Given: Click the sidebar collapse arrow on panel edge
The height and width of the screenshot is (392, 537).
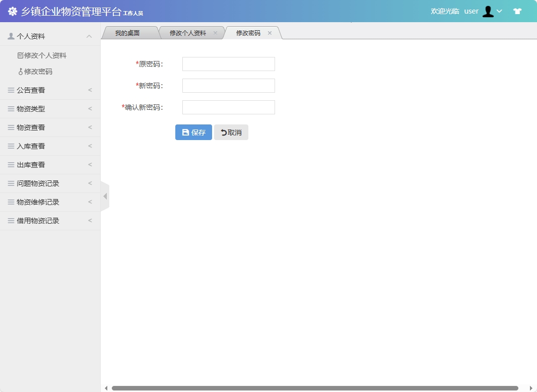Looking at the screenshot, I should click(x=105, y=195).
